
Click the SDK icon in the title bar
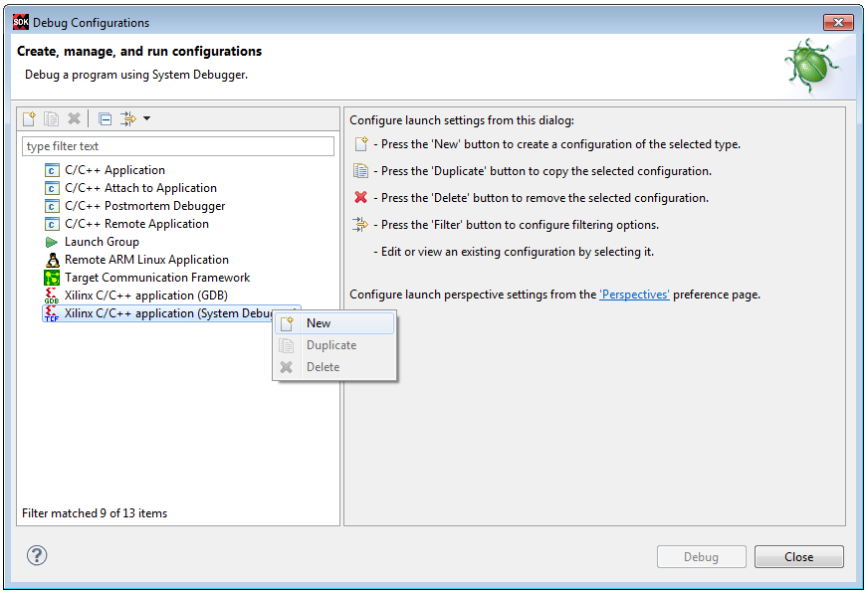point(21,22)
